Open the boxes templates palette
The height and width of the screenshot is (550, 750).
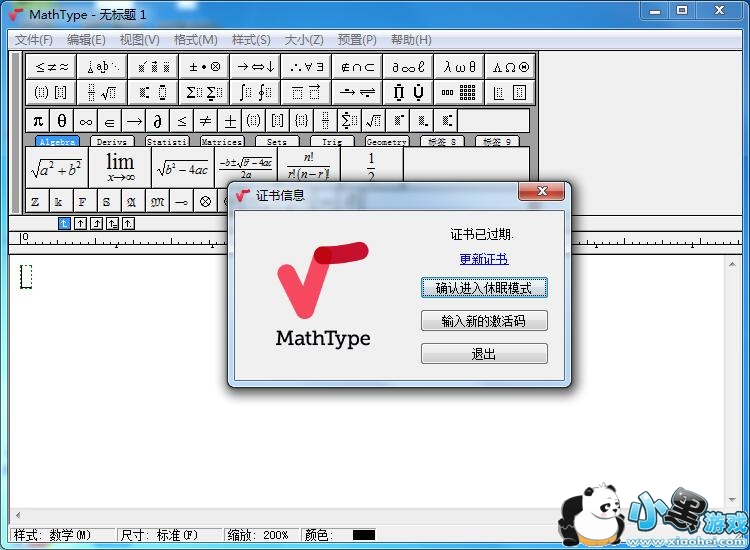click(x=510, y=92)
